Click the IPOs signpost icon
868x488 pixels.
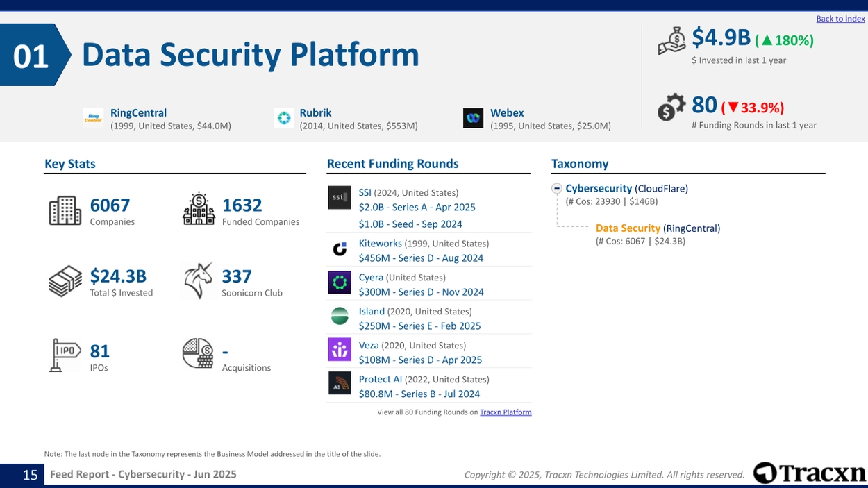[65, 355]
